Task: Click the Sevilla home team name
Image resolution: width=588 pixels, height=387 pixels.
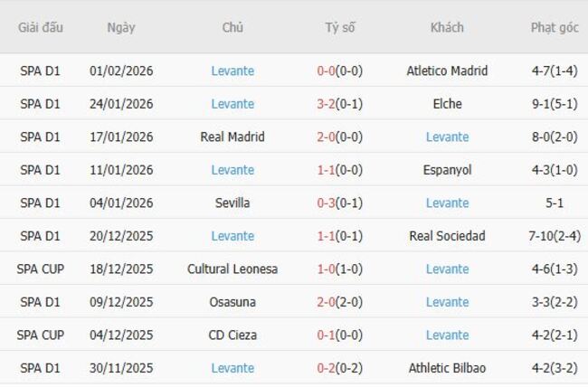Action: [x=232, y=203]
